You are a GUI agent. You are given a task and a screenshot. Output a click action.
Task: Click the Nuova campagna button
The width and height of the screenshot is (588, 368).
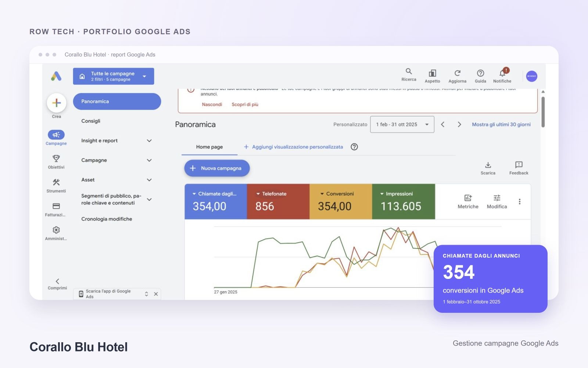tap(217, 168)
